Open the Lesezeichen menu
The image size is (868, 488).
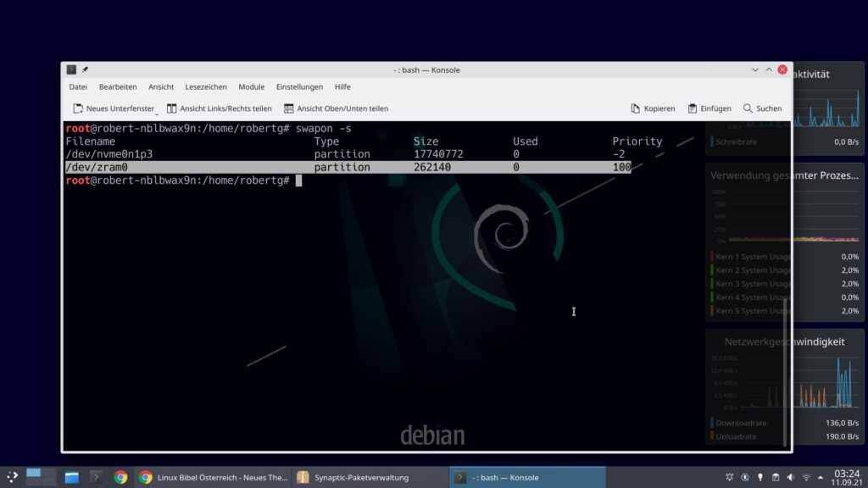coord(206,87)
